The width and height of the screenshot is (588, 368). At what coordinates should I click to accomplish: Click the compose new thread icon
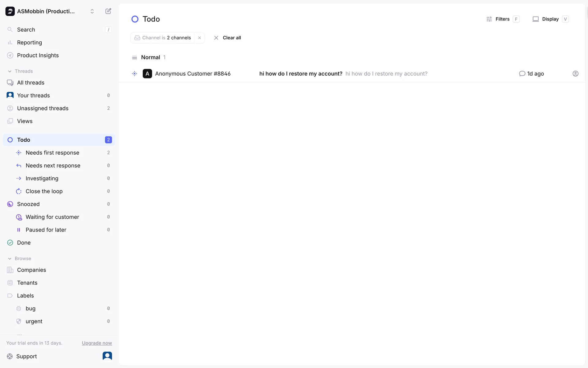108,11
